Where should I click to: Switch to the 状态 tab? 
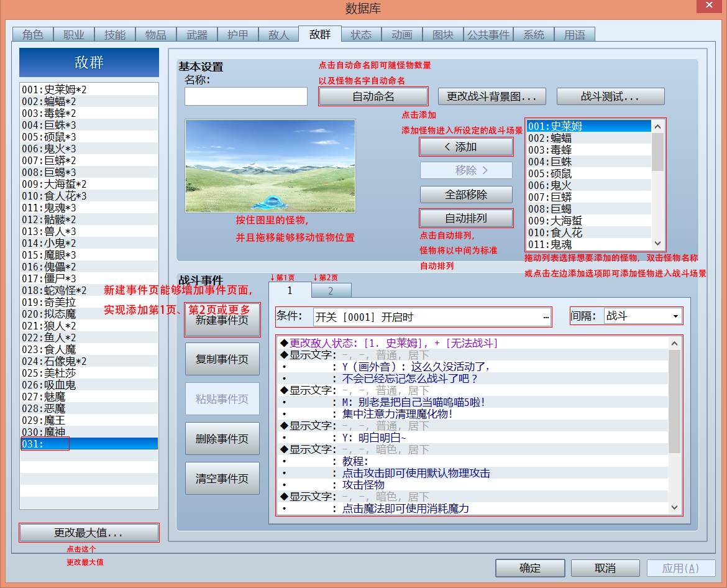(361, 35)
